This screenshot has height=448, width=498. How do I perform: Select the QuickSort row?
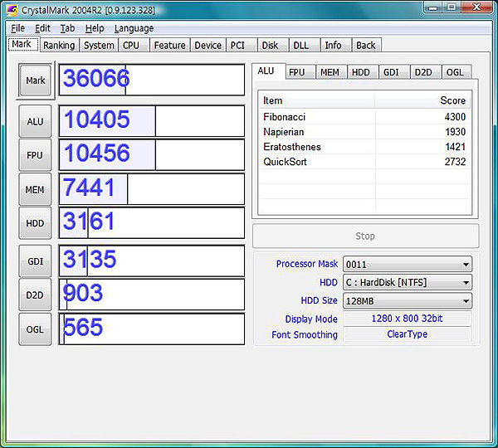[x=364, y=162]
